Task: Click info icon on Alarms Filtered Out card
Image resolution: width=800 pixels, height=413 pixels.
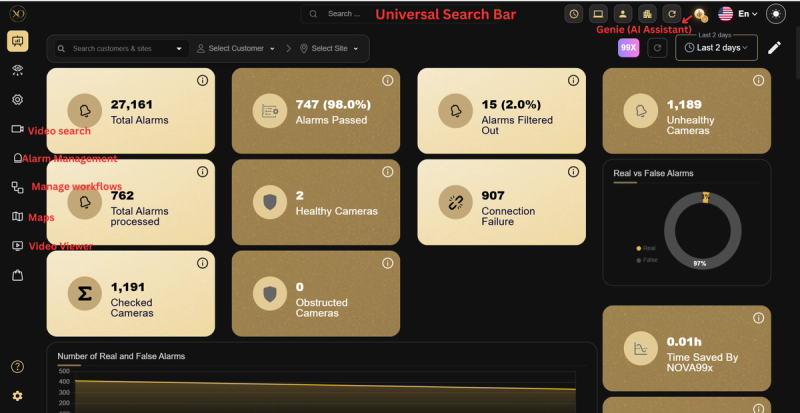Action: pos(573,80)
